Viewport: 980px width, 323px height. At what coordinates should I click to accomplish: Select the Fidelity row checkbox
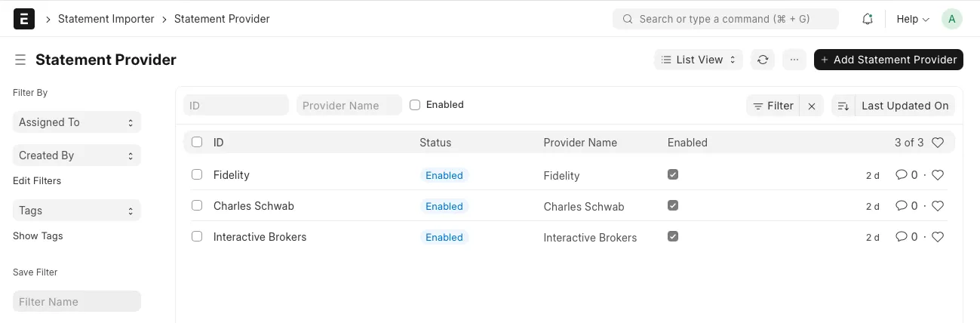pos(197,174)
